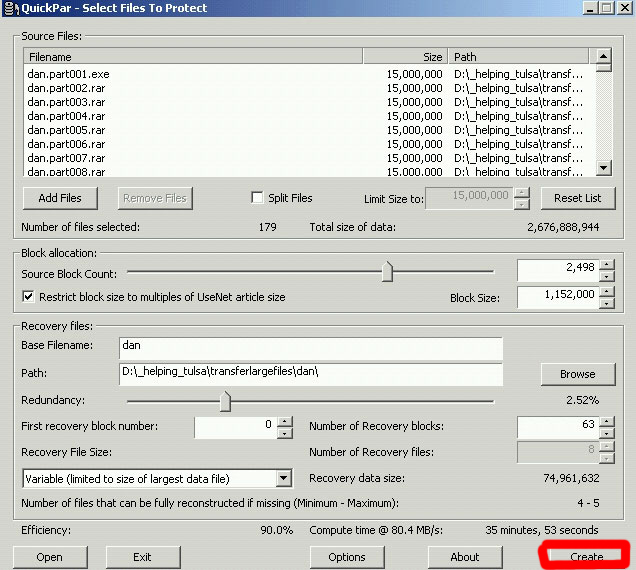Click the About button

tap(465, 557)
